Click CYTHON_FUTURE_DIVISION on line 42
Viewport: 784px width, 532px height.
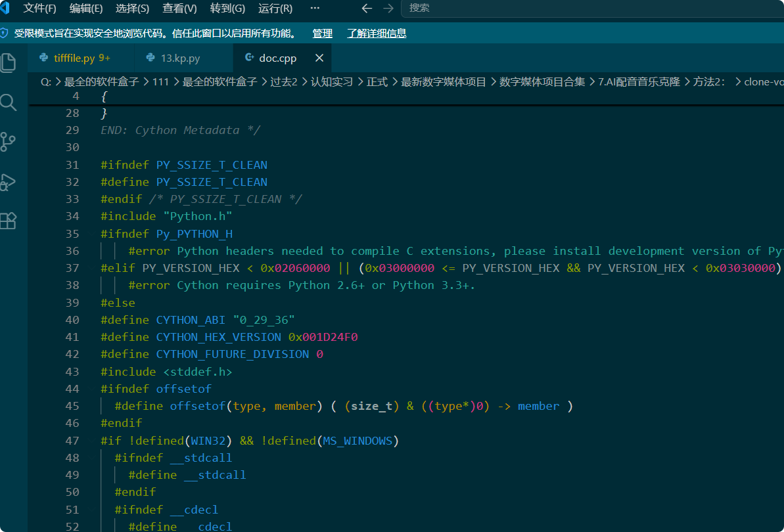(x=233, y=354)
